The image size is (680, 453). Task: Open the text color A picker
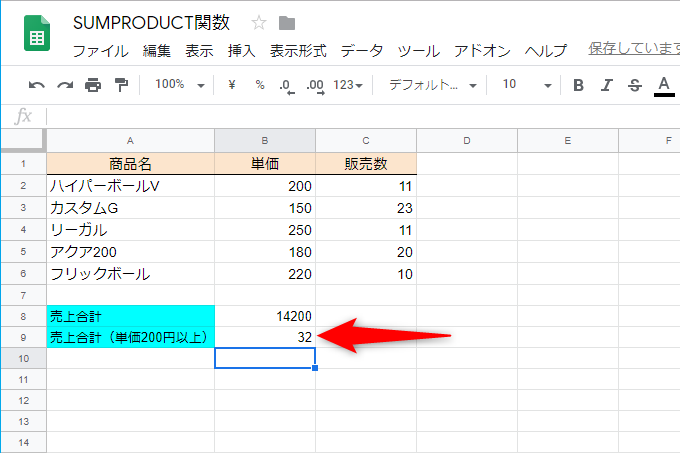[664, 86]
